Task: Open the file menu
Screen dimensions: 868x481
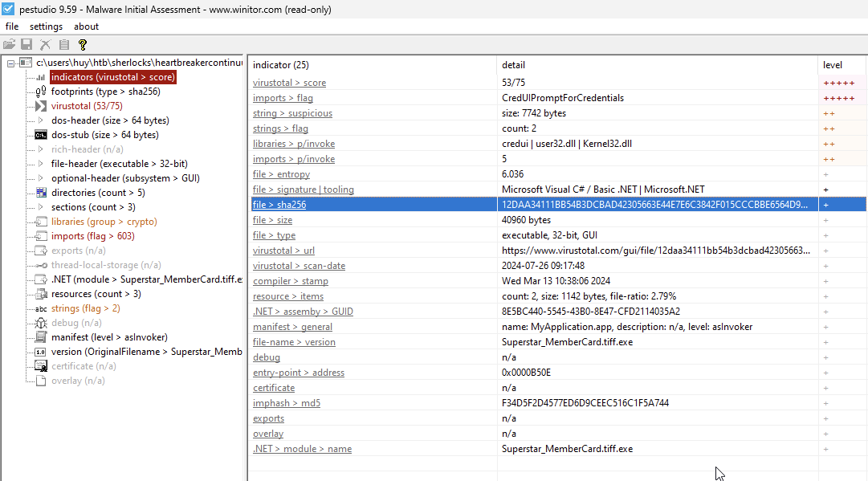Action: coord(11,26)
